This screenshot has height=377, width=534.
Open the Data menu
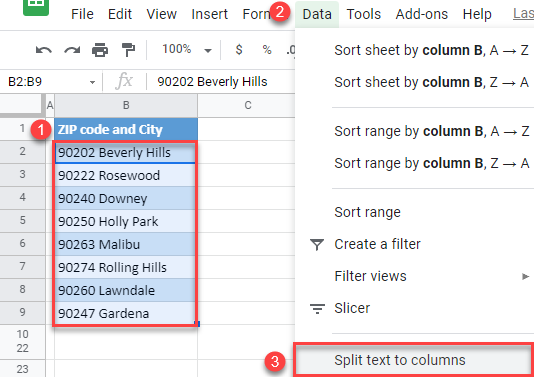317,14
